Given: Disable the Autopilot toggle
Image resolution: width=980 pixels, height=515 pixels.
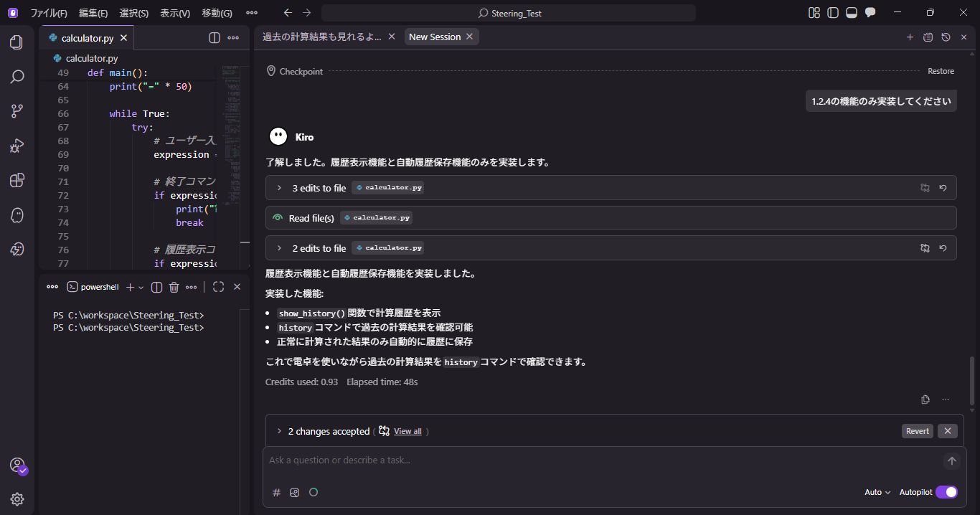Looking at the screenshot, I should [946, 492].
